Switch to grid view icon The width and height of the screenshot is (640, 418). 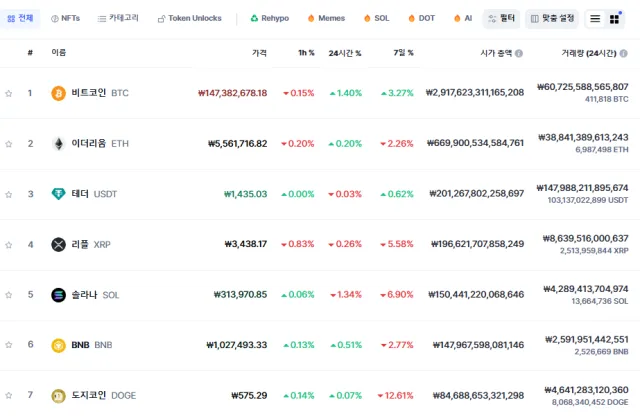coord(614,19)
